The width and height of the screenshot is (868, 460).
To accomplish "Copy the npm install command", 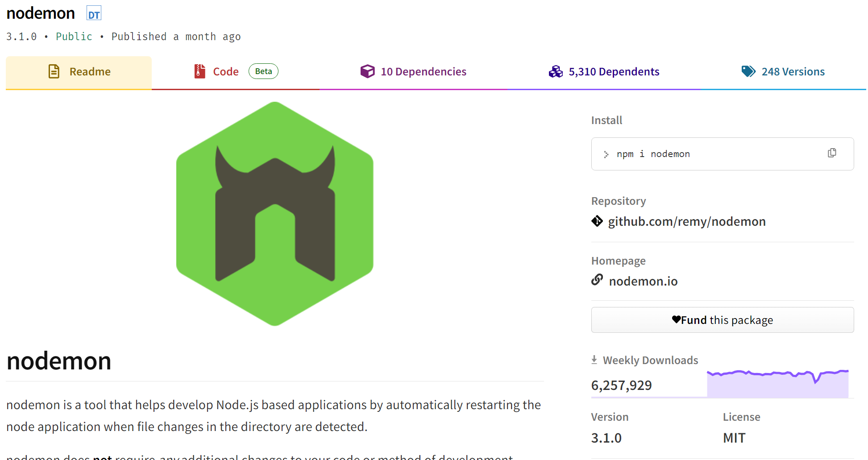I will point(832,153).
